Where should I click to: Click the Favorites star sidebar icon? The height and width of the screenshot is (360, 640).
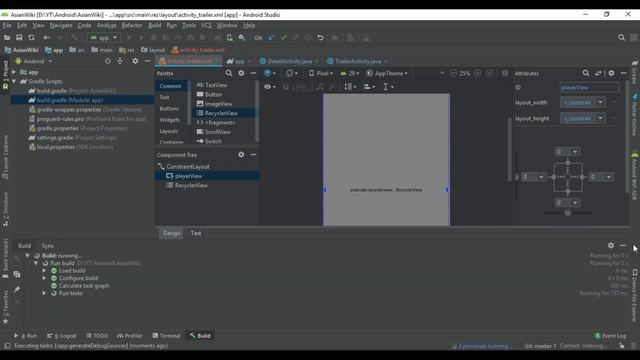point(5,321)
